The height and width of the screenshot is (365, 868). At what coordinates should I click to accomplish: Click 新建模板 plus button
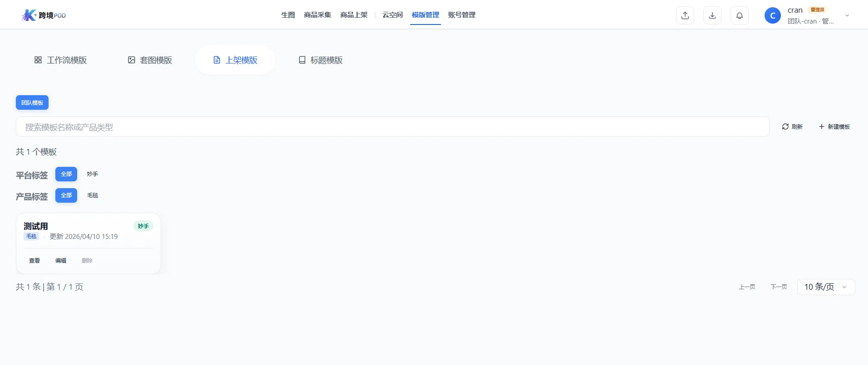[834, 127]
